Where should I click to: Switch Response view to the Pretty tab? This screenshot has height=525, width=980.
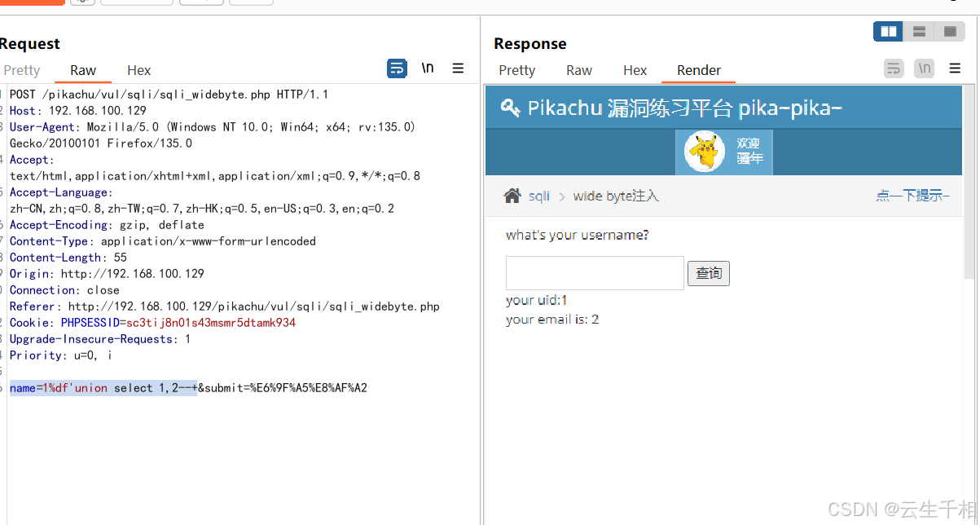516,70
